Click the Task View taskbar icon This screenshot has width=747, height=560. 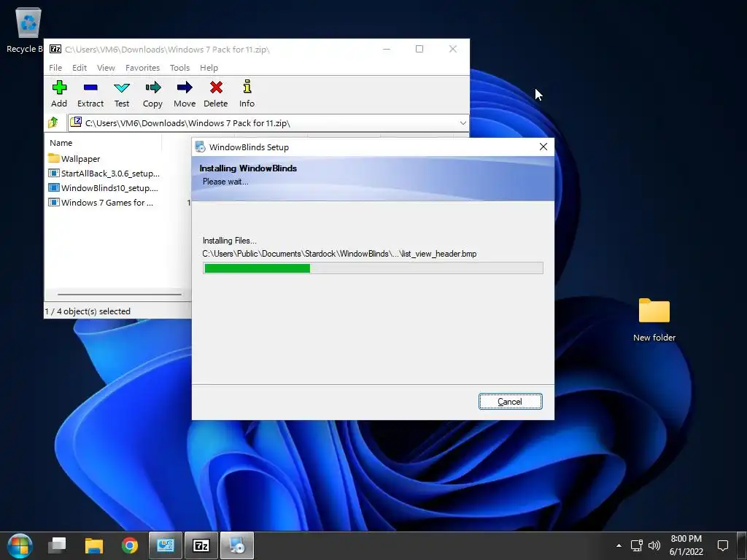click(x=57, y=545)
